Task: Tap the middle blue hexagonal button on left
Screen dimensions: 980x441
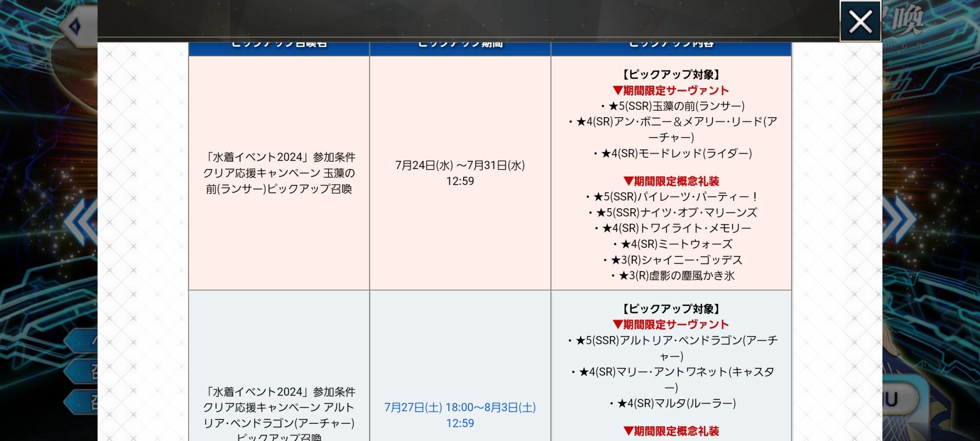Action: click(x=82, y=371)
